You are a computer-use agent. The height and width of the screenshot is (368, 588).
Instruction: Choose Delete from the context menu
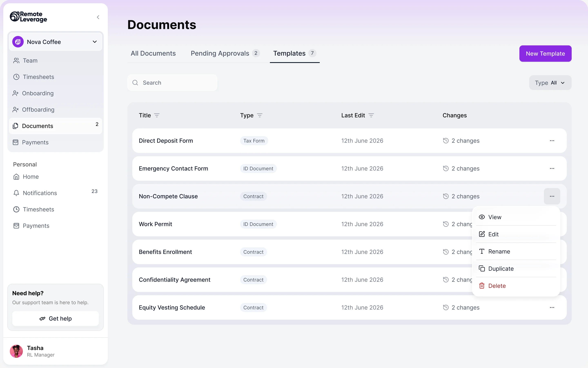pos(516,286)
